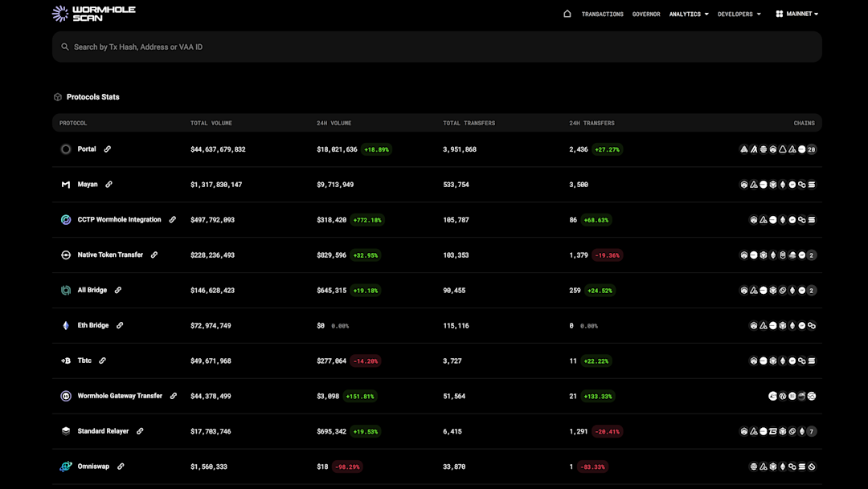The width and height of the screenshot is (868, 489).
Task: Expand the Analytics dropdown menu
Action: pyautogui.click(x=689, y=14)
